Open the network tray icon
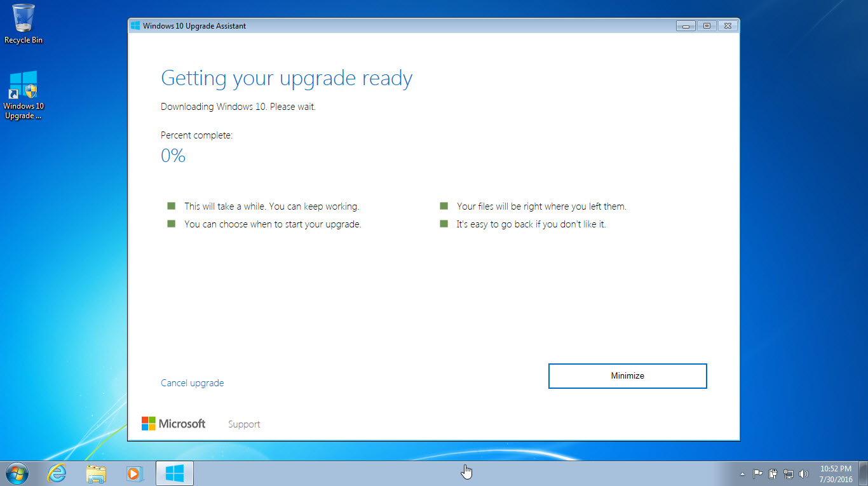The image size is (868, 486). click(789, 474)
